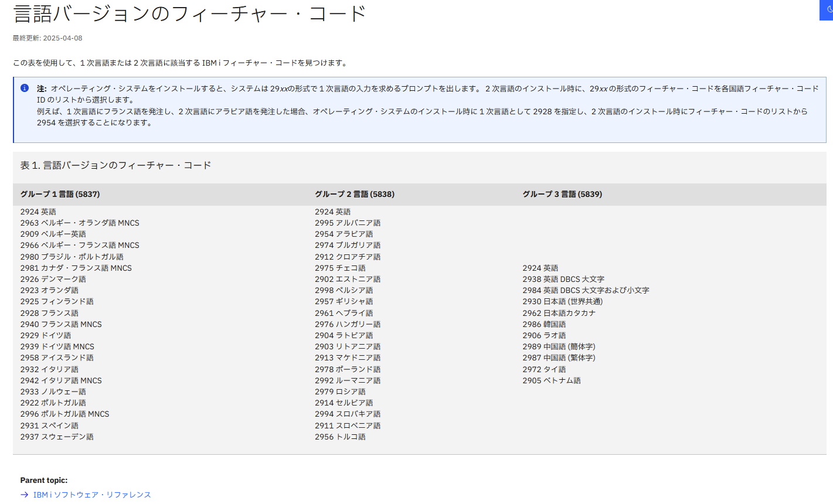Click the 最終更新: 2025-04-08 date text
Image resolution: width=833 pixels, height=504 pixels.
coord(47,38)
